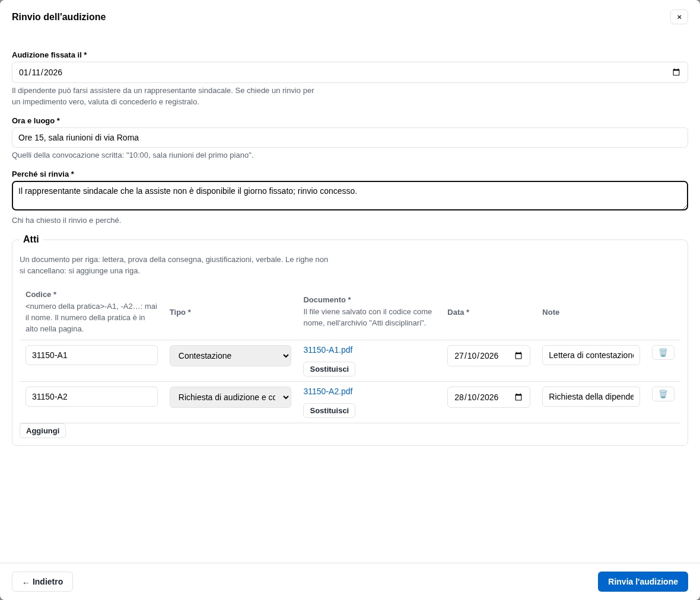Click the note field Lettera di contestazione
Screen dimensions: 700x600
591,355
